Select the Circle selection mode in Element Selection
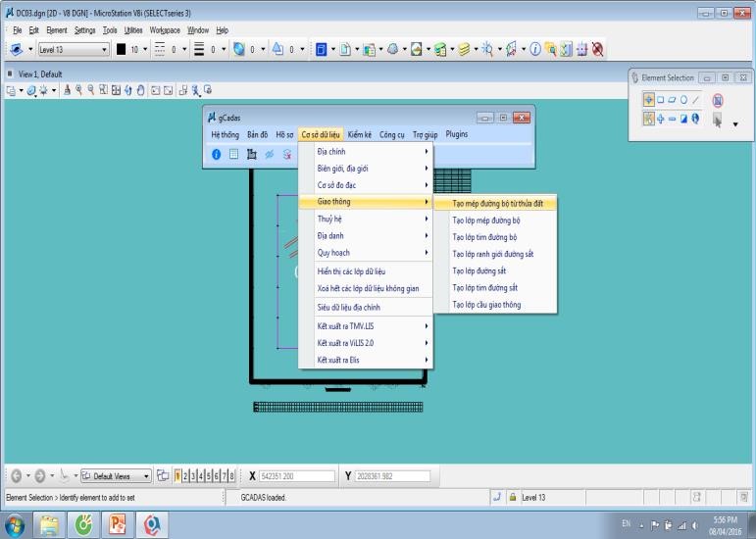This screenshot has height=539, width=756. pos(683,101)
